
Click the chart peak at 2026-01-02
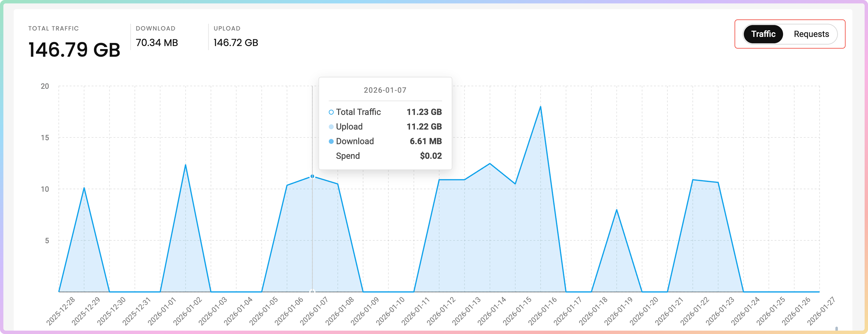click(185, 165)
